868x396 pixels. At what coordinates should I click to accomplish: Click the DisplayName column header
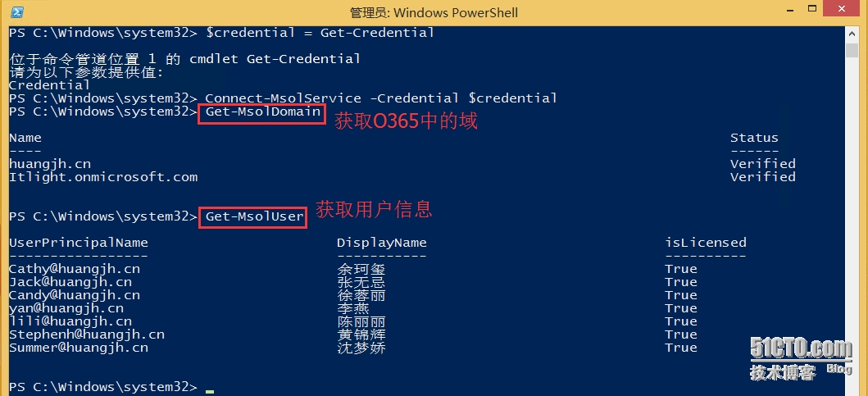(x=382, y=243)
